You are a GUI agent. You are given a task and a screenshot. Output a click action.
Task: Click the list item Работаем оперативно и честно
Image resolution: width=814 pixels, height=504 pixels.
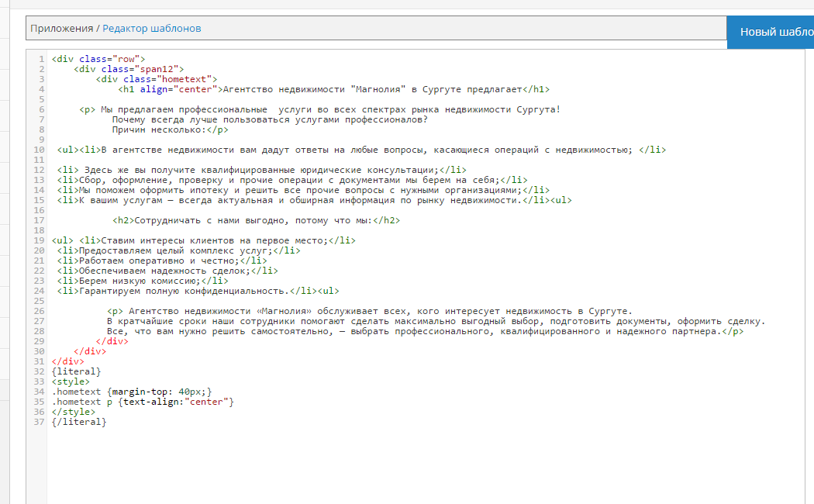(x=162, y=261)
